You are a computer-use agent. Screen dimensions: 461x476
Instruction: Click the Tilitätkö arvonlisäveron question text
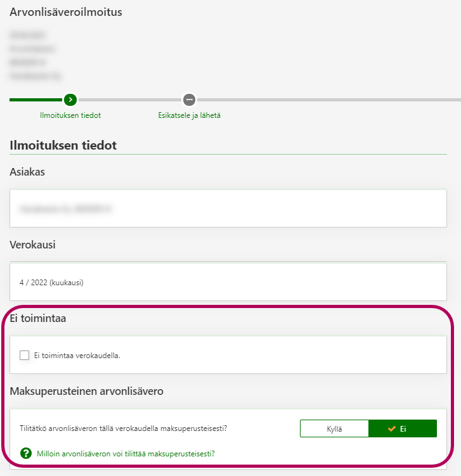click(x=124, y=428)
